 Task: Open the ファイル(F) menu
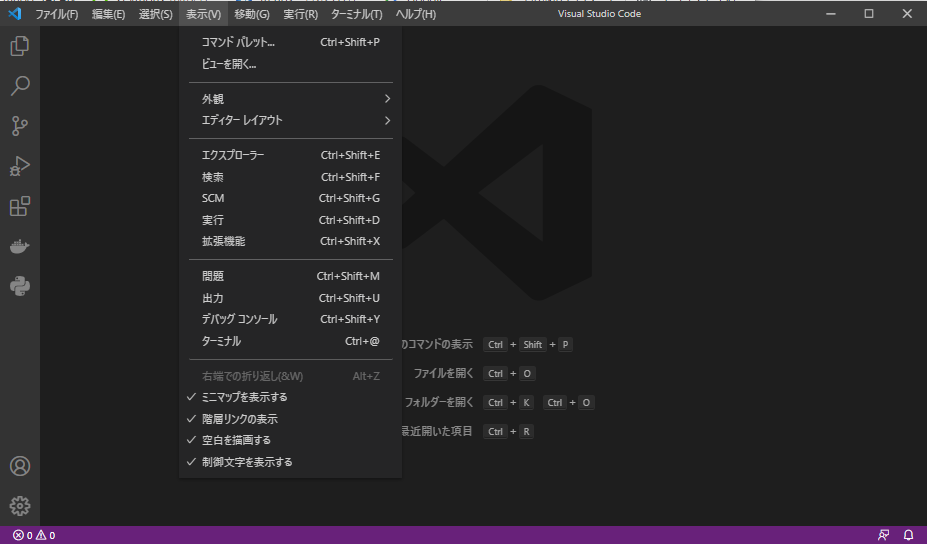pyautogui.click(x=57, y=14)
